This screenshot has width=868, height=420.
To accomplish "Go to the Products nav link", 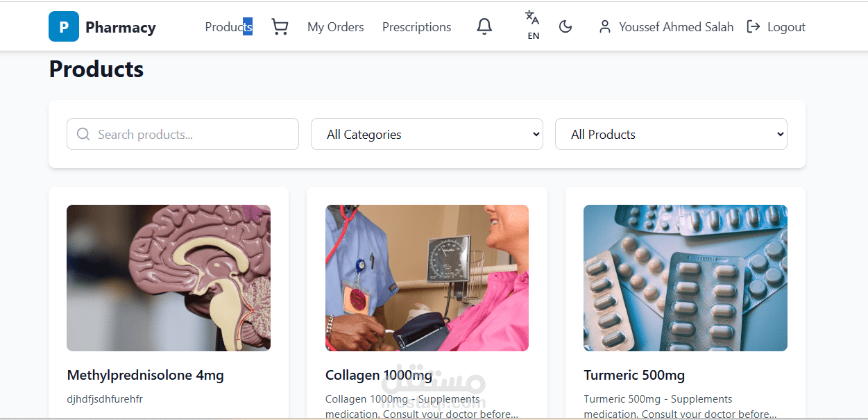I will [229, 27].
